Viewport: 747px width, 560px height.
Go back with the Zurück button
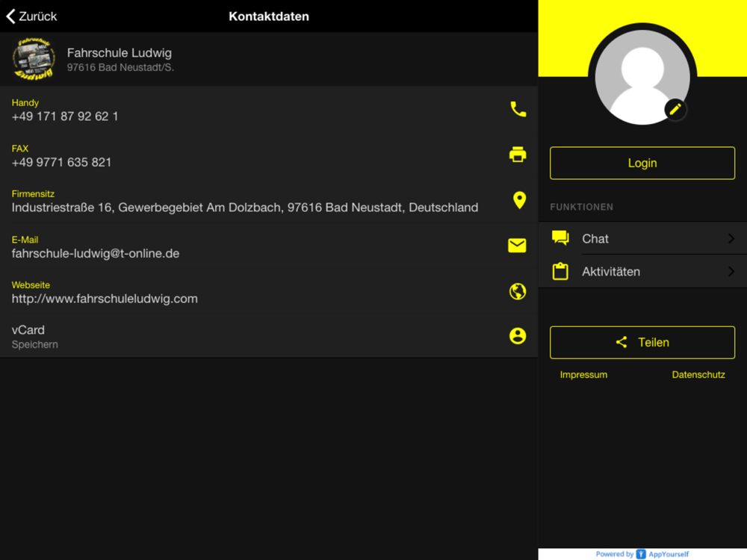click(31, 16)
